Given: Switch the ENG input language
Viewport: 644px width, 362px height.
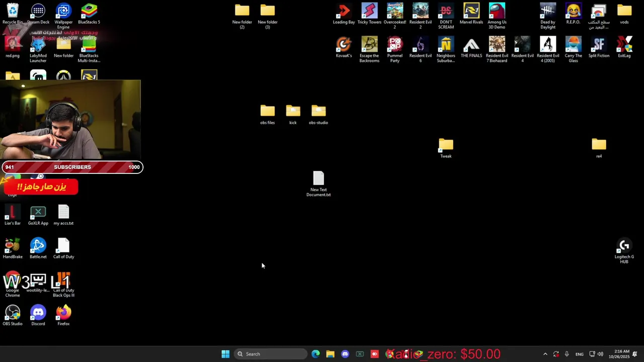Looking at the screenshot, I should [x=580, y=354].
